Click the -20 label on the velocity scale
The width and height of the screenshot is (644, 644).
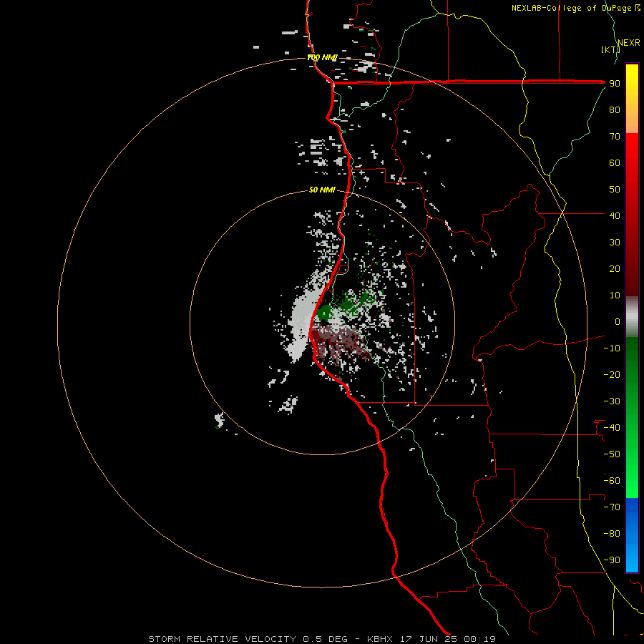[612, 375]
